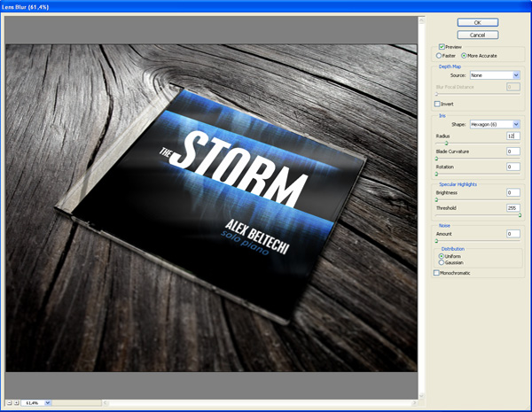
Task: Click the horizontal scroll left arrow
Action: 106,403
